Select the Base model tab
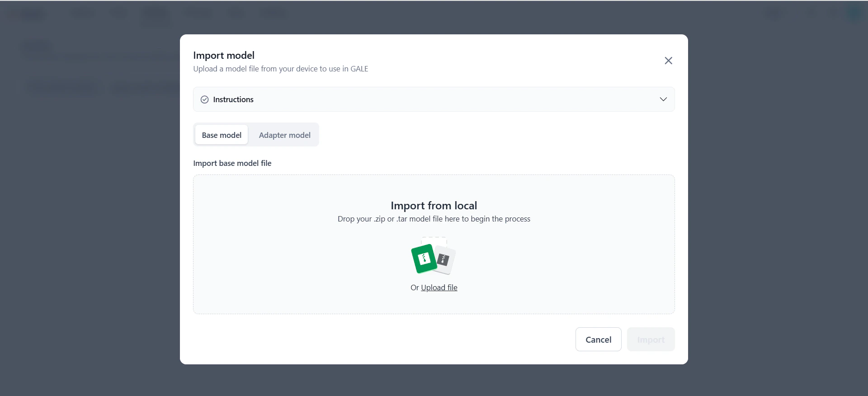 (222, 135)
